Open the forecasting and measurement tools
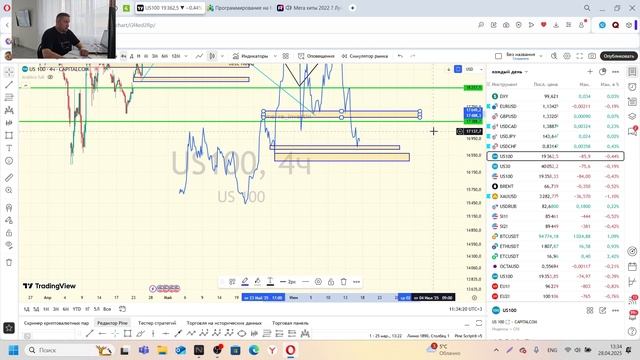This screenshot has width=640, height=360. (9, 123)
